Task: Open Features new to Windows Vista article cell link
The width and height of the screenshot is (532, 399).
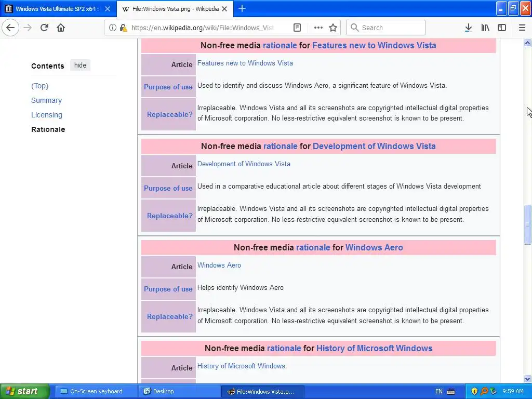Action: (245, 63)
